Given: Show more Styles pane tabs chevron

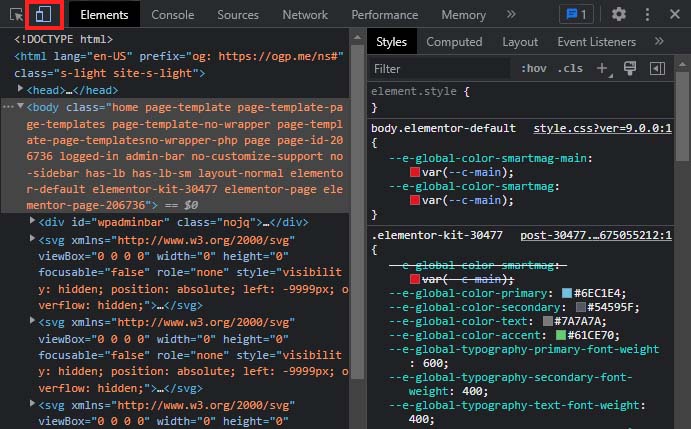Looking at the screenshot, I should point(659,41).
